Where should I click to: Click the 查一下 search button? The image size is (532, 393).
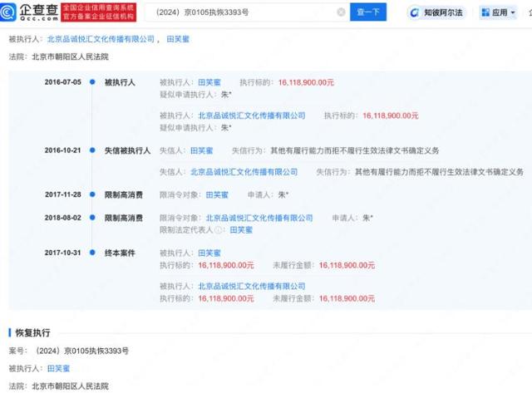368,12
